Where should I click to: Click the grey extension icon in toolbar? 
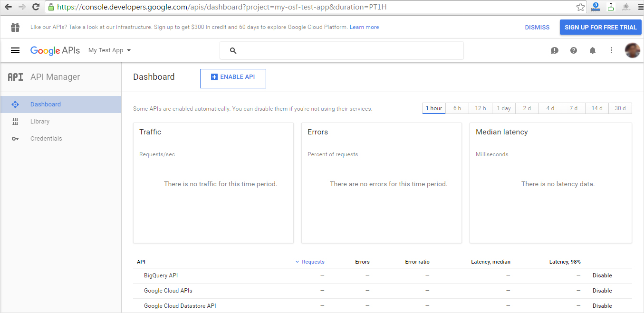coord(626,7)
